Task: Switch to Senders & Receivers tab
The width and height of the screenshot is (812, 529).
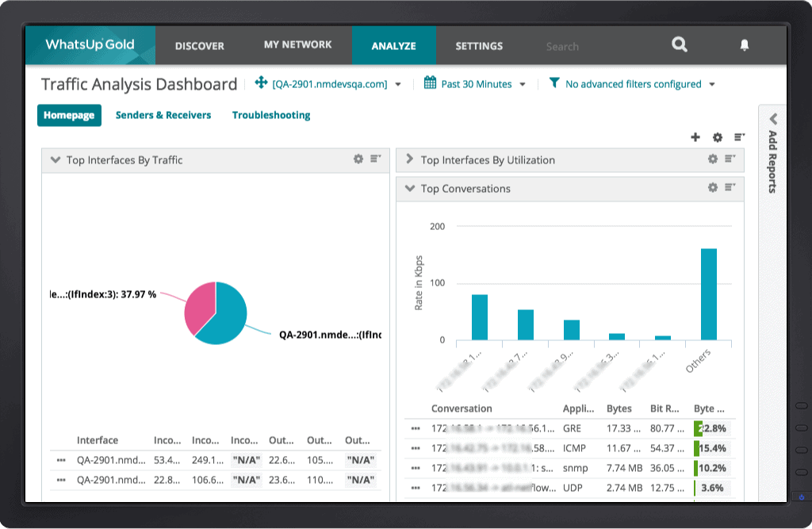Action: tap(163, 115)
